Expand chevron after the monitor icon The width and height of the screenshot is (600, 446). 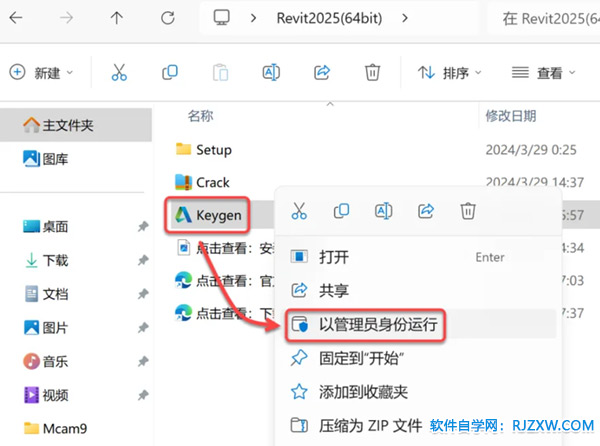(x=253, y=18)
